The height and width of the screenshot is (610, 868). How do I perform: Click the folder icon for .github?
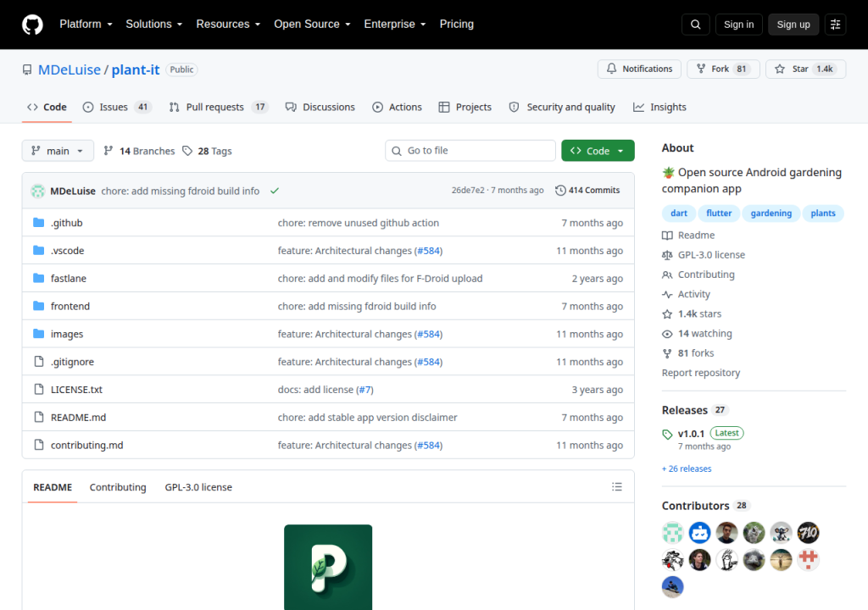pos(39,223)
